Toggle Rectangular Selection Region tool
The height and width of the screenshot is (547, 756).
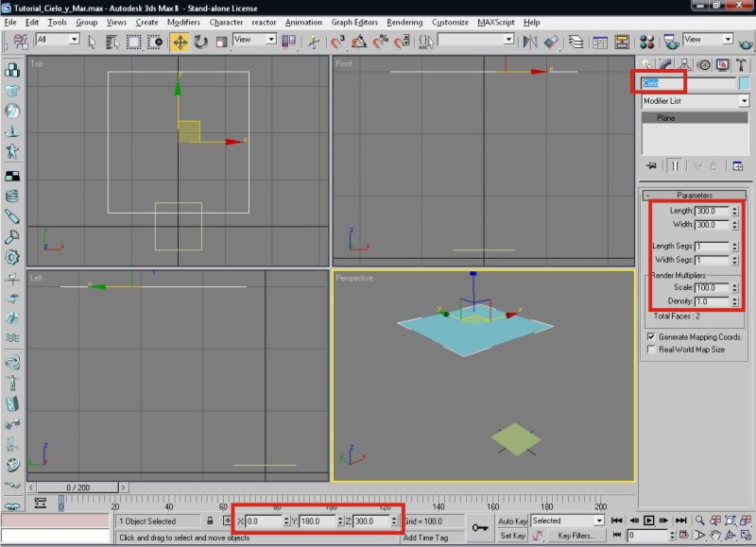[133, 43]
